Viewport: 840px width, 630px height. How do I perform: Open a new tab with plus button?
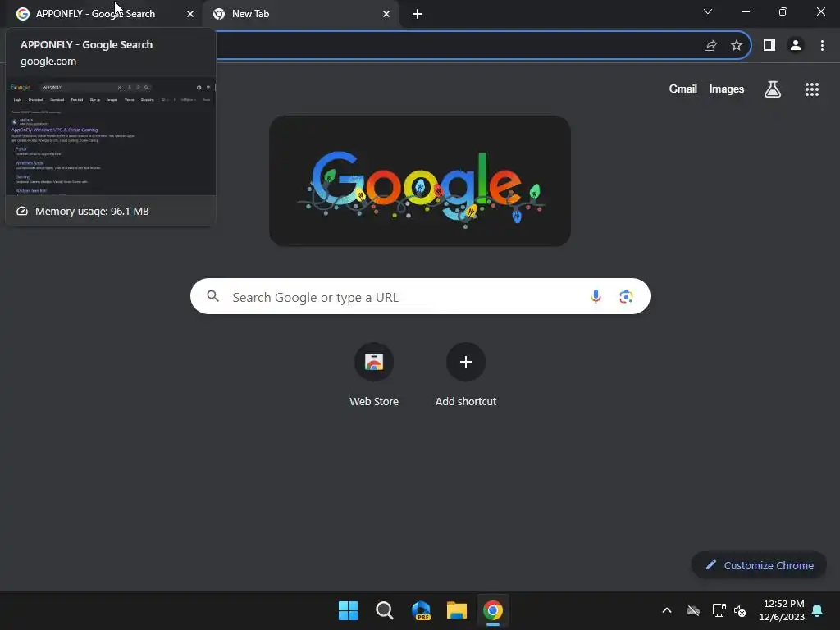418,14
